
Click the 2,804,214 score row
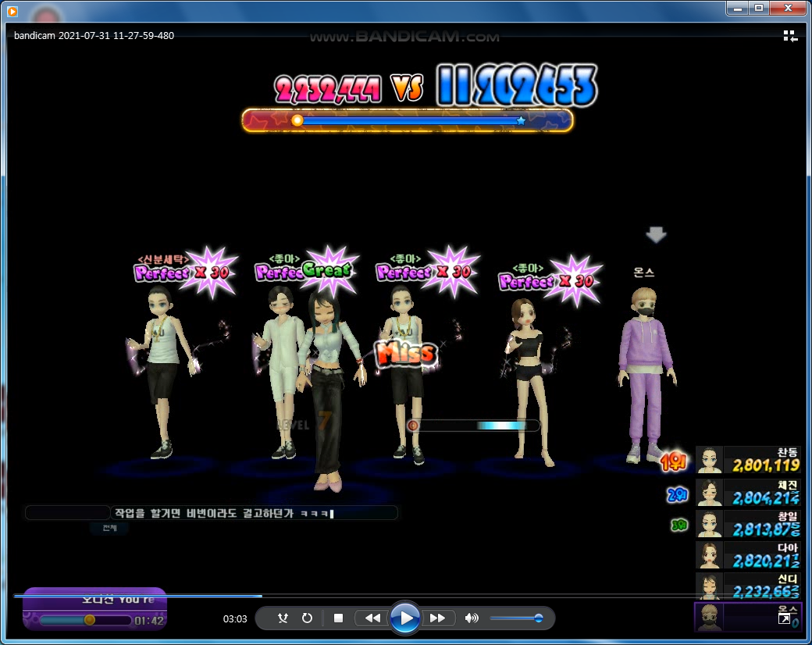click(x=748, y=492)
